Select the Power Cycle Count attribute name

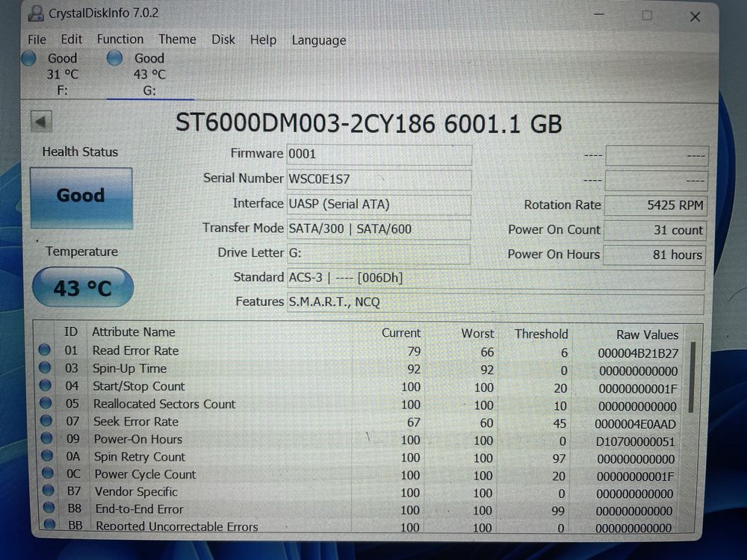pos(146,474)
